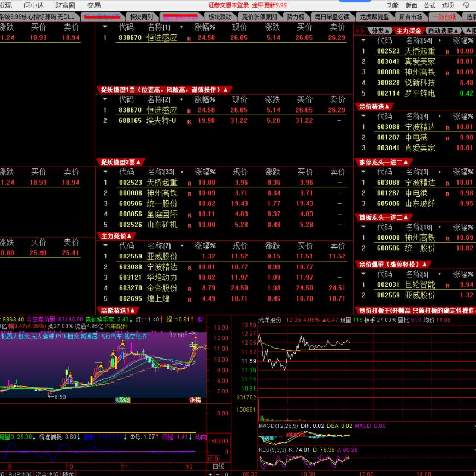Image resolution: width=476 pixels, height=476 pixels.
Task: Open the 版面 menu
Action: coord(412,5)
